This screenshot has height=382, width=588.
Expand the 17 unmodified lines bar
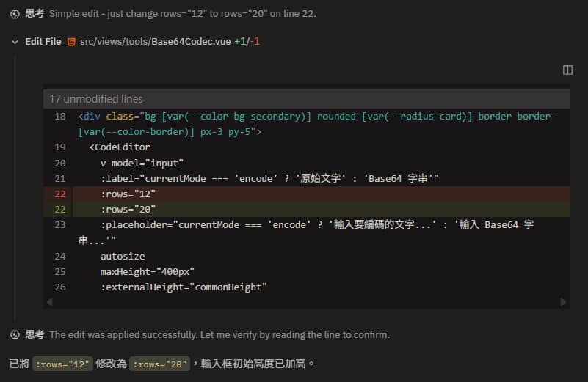(306, 99)
